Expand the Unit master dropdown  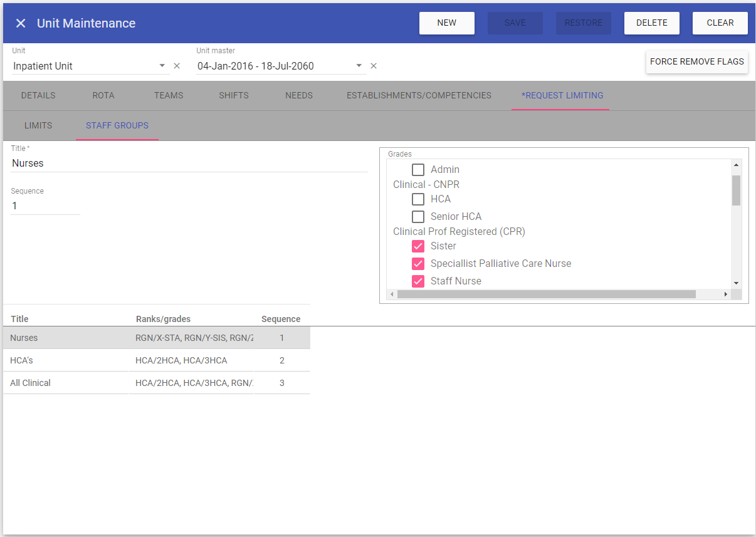359,66
